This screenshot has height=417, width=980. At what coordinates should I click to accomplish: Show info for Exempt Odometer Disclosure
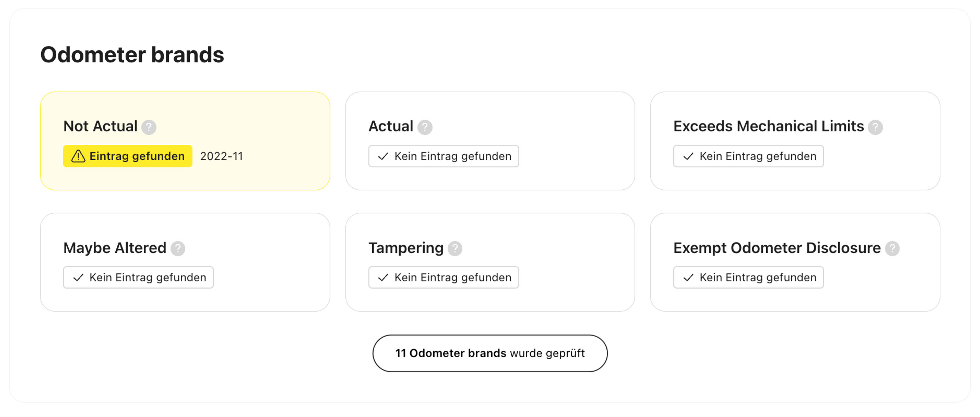(x=892, y=249)
